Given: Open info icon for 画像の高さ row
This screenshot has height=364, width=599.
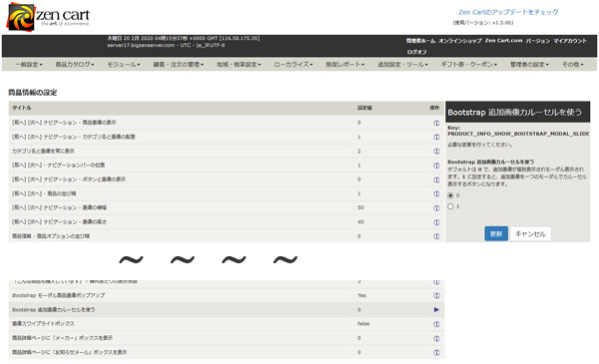Looking at the screenshot, I should 436,222.
